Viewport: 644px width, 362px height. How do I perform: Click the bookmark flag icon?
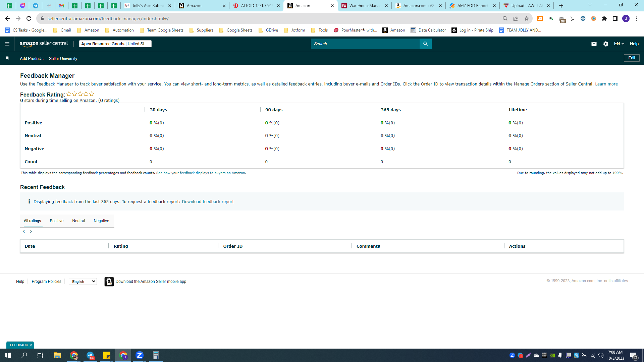pyautogui.click(x=7, y=58)
